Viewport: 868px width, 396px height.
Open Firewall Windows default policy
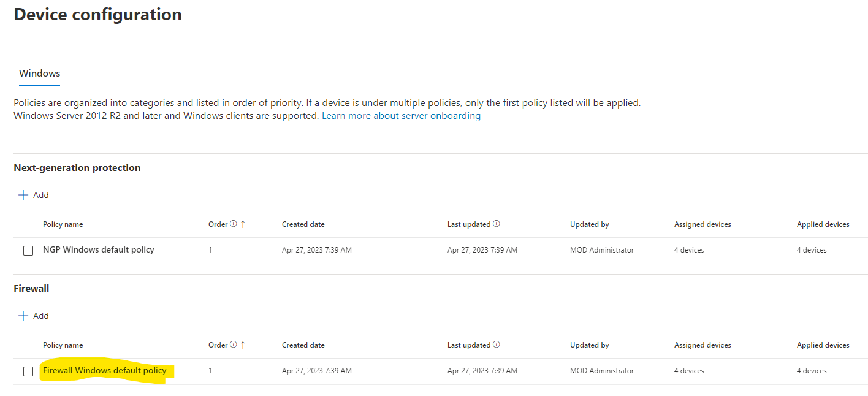[x=105, y=370]
